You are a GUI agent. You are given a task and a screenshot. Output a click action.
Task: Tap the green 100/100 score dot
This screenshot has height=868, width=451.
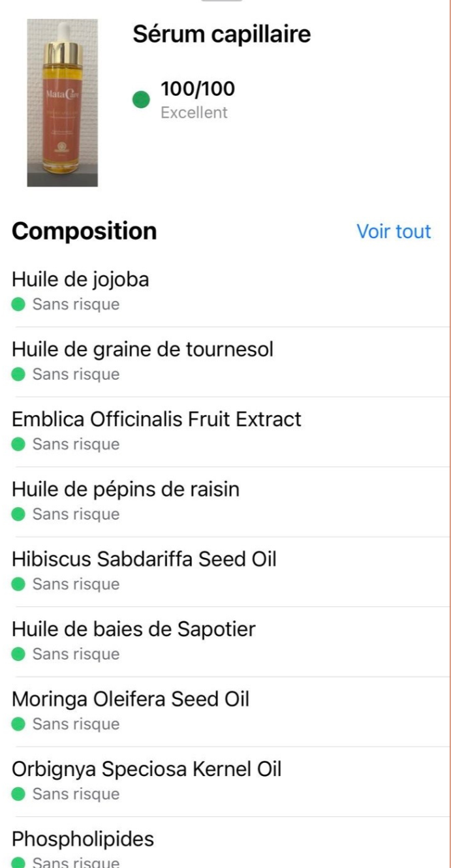click(141, 100)
